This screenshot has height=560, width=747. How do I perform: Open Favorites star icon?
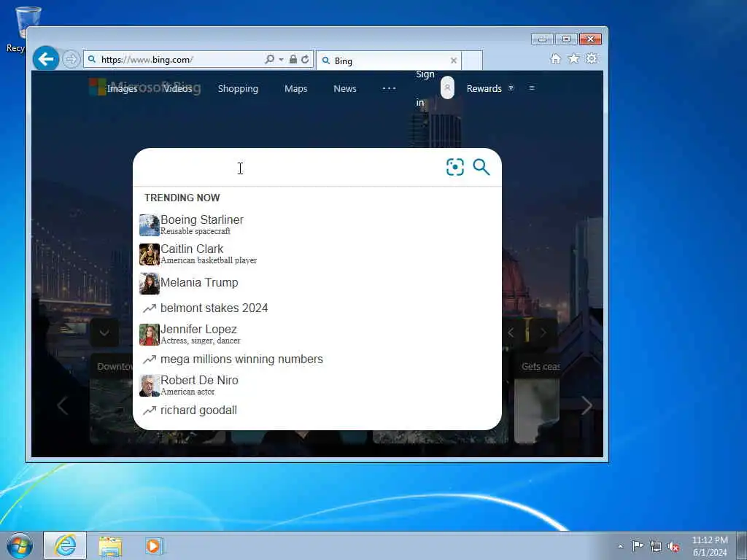pos(573,58)
